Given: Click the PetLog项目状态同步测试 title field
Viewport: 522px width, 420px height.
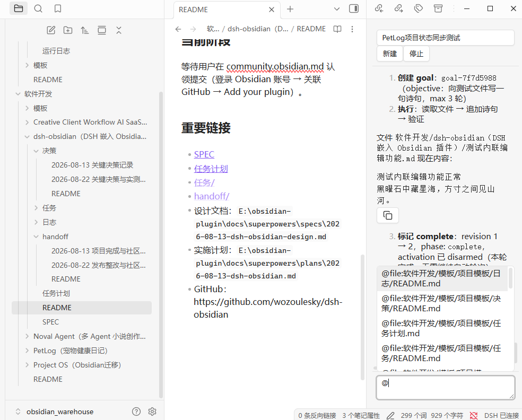Looking at the screenshot, I should (446, 38).
